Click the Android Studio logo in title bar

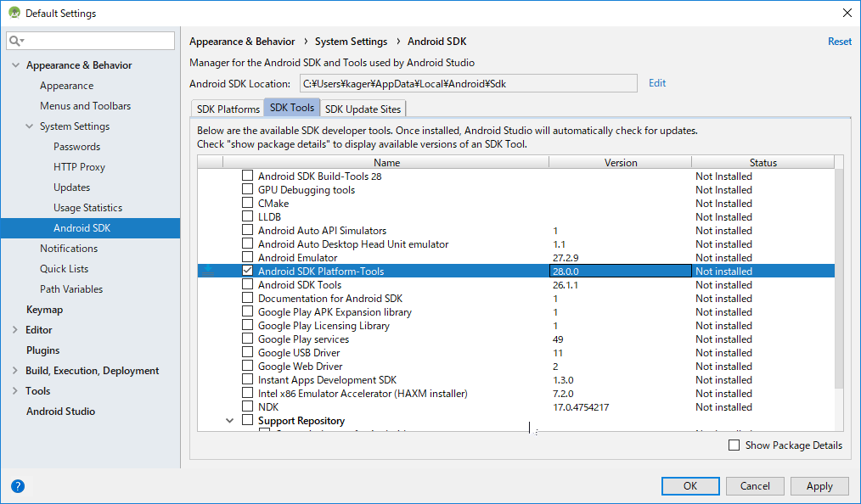tap(14, 13)
